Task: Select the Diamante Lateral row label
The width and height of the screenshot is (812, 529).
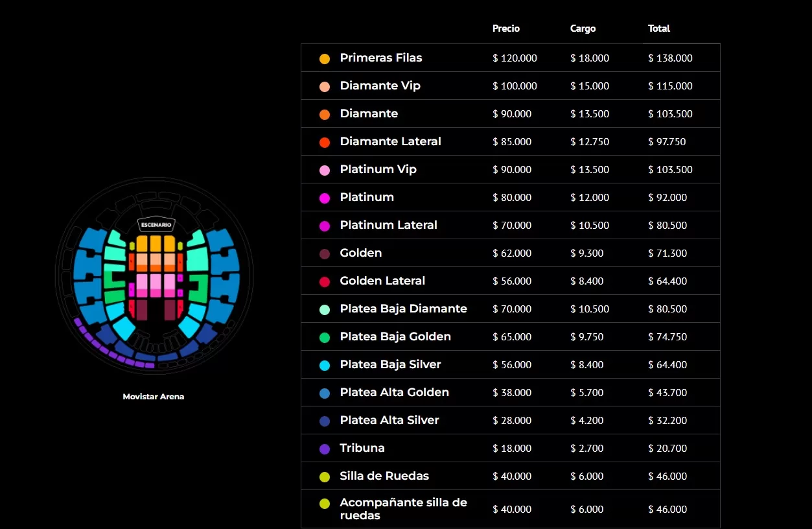Action: click(x=390, y=141)
